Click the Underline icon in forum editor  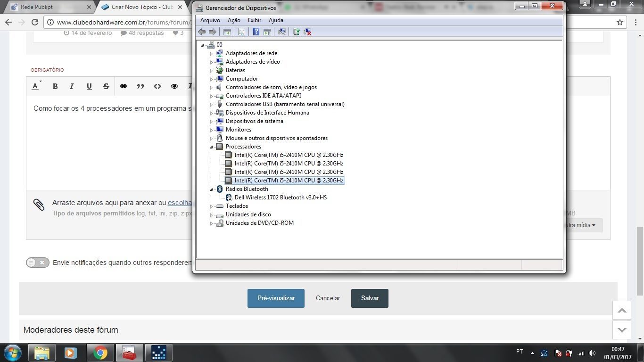point(89,86)
